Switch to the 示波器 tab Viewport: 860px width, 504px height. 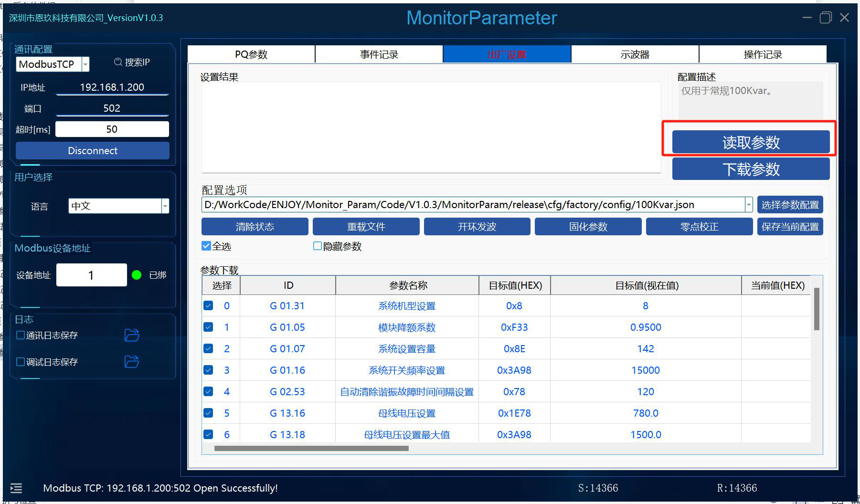(x=635, y=54)
